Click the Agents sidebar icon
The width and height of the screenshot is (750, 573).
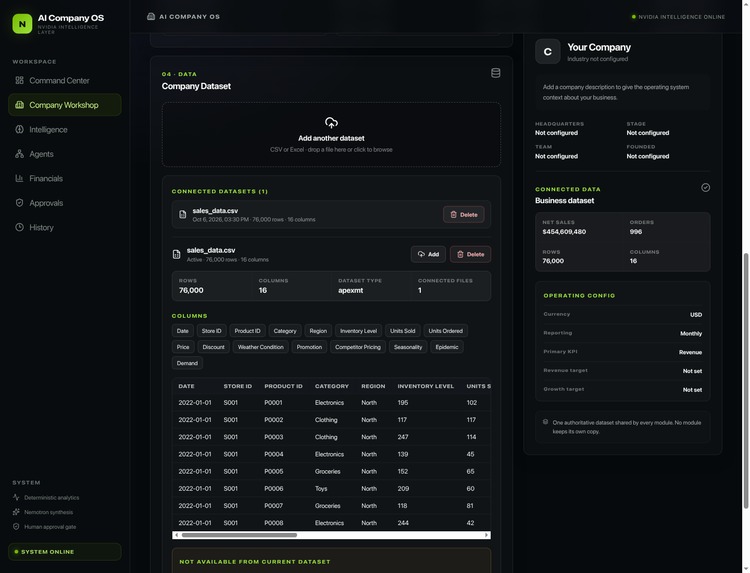19,154
